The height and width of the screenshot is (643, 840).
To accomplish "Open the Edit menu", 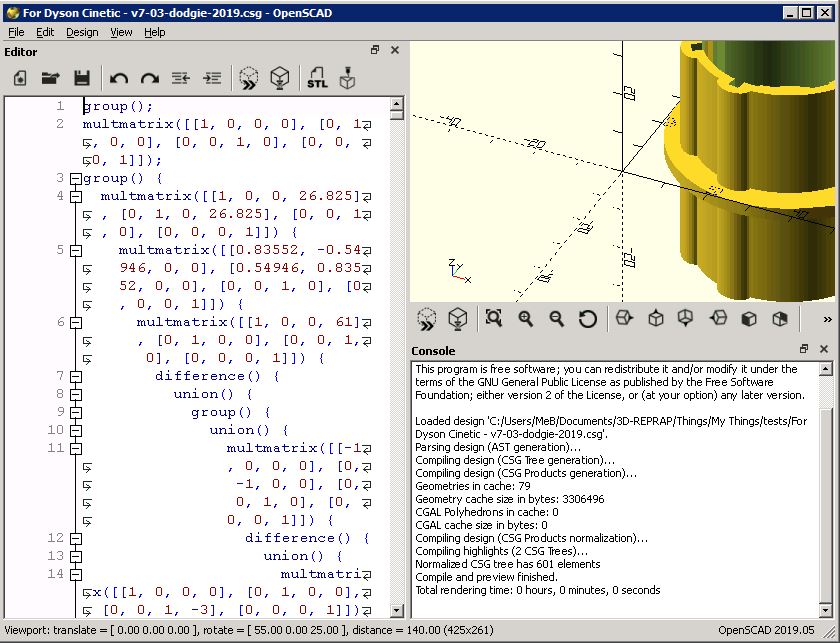I will click(x=45, y=32).
